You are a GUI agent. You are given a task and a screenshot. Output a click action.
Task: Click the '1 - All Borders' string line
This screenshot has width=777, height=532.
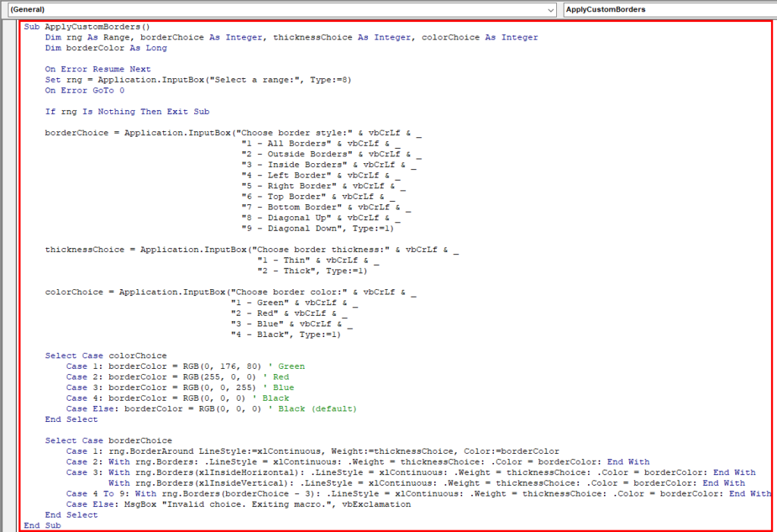[x=321, y=143]
